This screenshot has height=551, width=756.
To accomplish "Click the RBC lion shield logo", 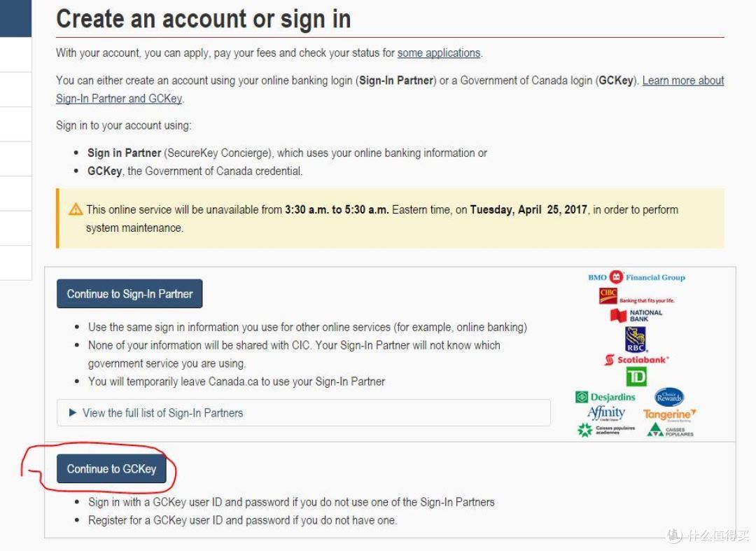I will pos(636,340).
